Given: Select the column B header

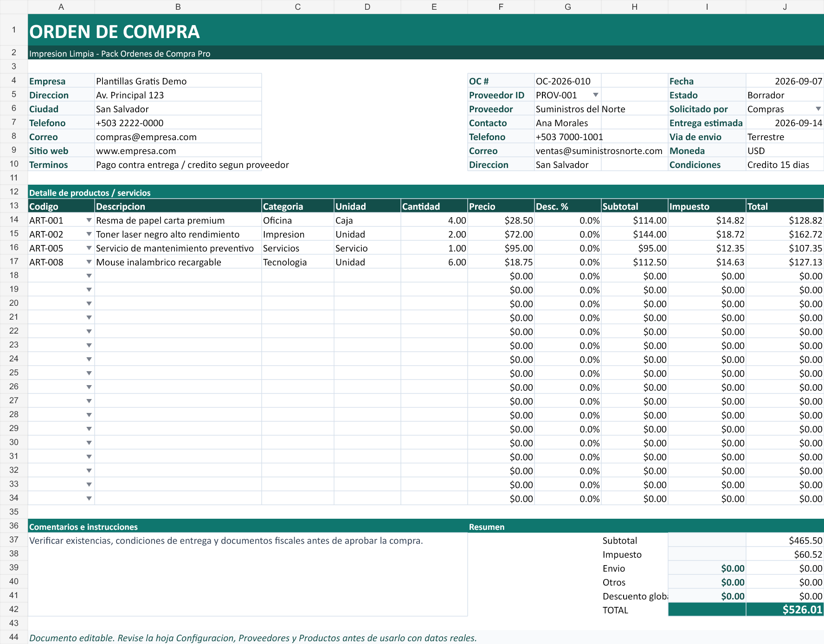Looking at the screenshot, I should [x=178, y=7].
